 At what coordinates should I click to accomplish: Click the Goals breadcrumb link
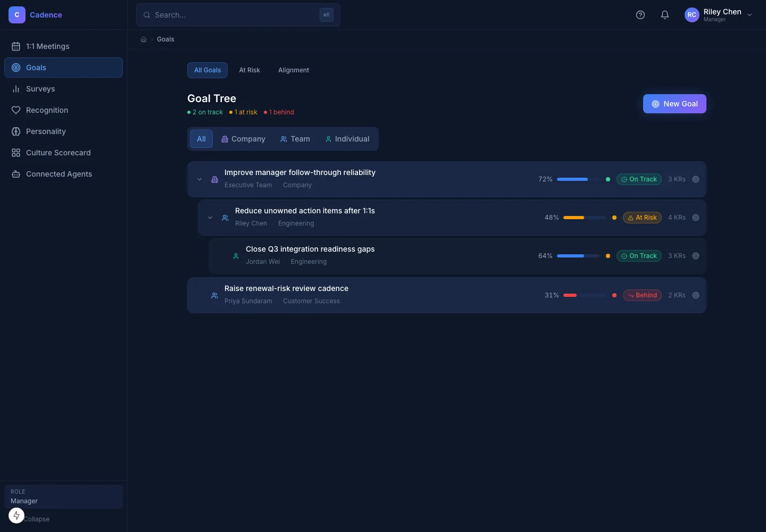[165, 39]
